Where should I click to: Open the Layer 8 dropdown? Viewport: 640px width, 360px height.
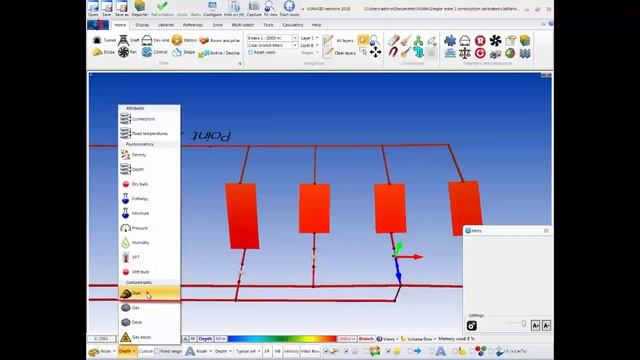click(x=309, y=45)
